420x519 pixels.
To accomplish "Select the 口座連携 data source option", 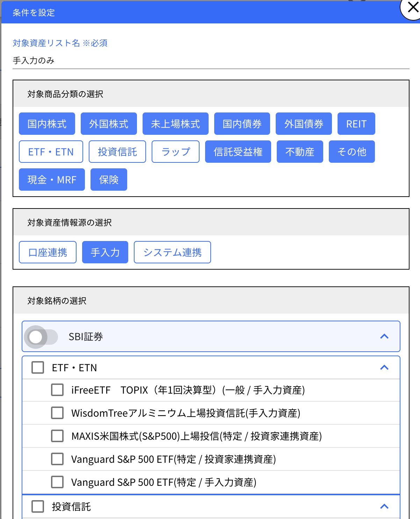I will pyautogui.click(x=48, y=252).
